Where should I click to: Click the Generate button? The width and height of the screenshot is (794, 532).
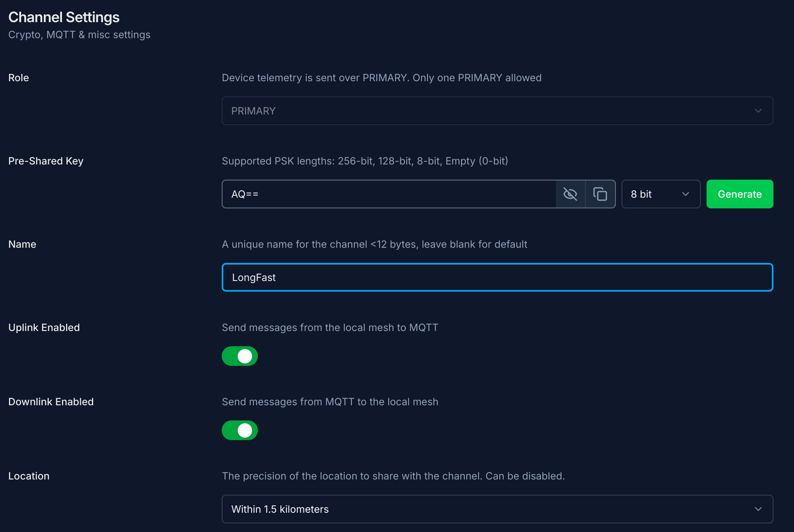pyautogui.click(x=739, y=194)
